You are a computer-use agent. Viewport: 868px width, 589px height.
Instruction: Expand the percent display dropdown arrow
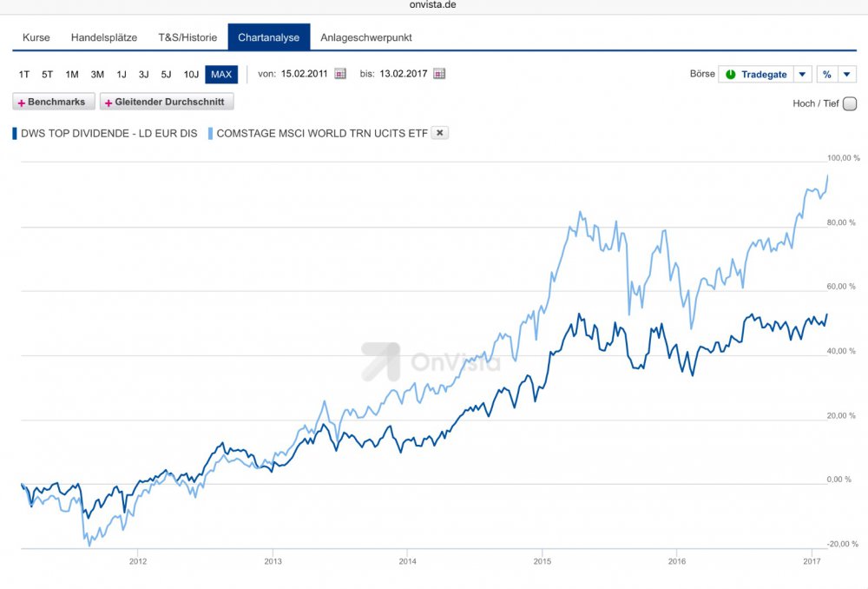846,75
